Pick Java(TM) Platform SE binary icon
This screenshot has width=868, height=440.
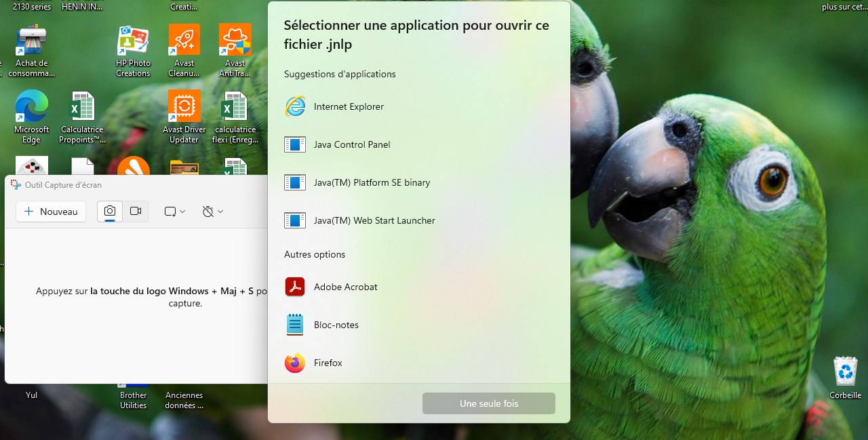(x=295, y=182)
